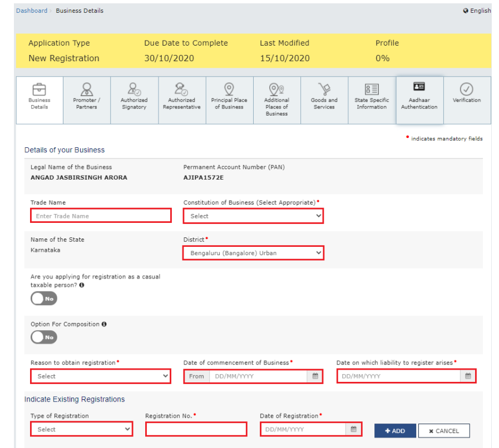Open calendar for Date of commencement of Business
Viewport: 499px width, 448px height.
pos(315,376)
